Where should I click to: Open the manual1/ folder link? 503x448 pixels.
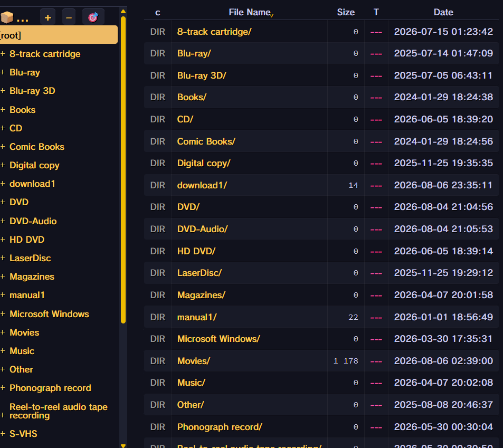(197, 317)
